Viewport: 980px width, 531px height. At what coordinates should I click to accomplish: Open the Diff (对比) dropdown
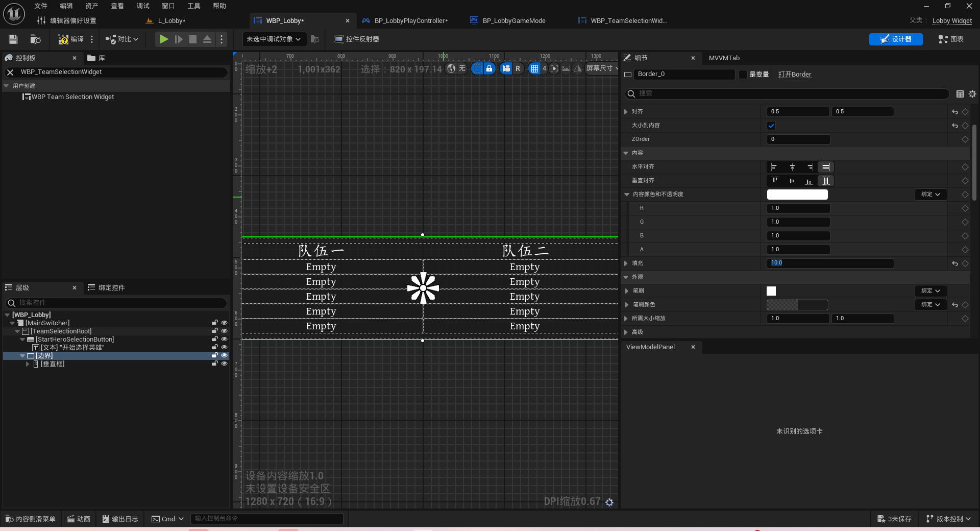122,39
